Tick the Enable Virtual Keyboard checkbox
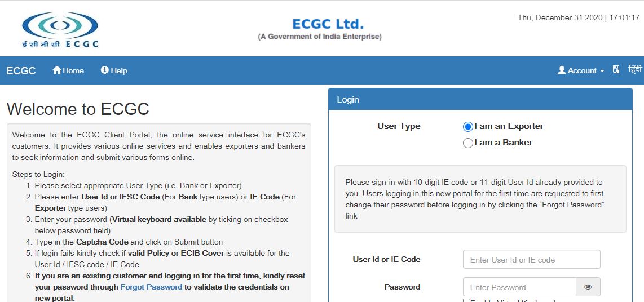 pyautogui.click(x=467, y=301)
